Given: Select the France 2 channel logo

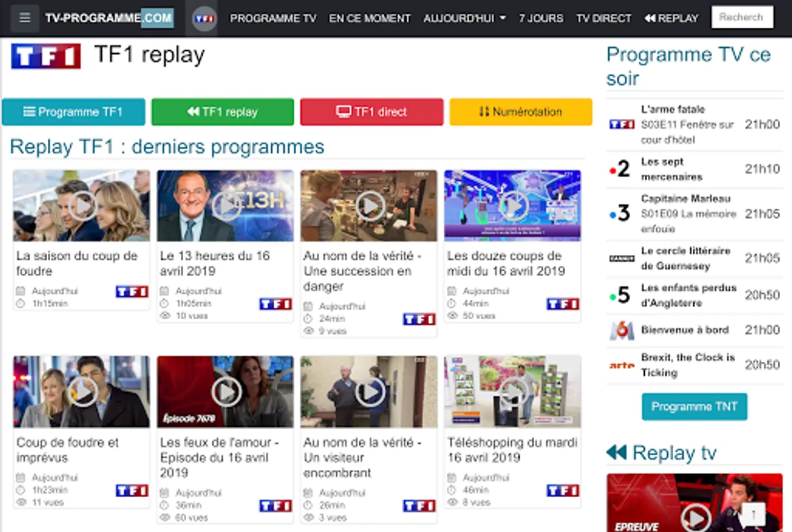Looking at the screenshot, I should coord(620,168).
